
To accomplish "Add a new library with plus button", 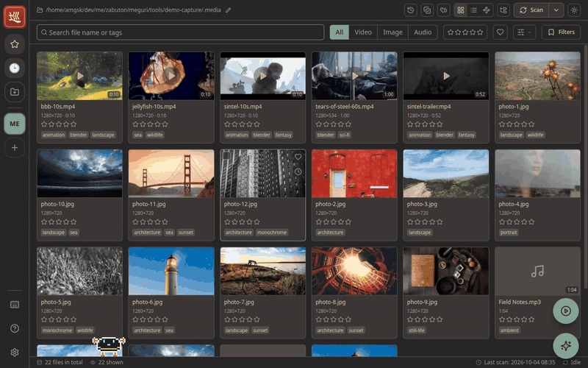I will tap(15, 148).
